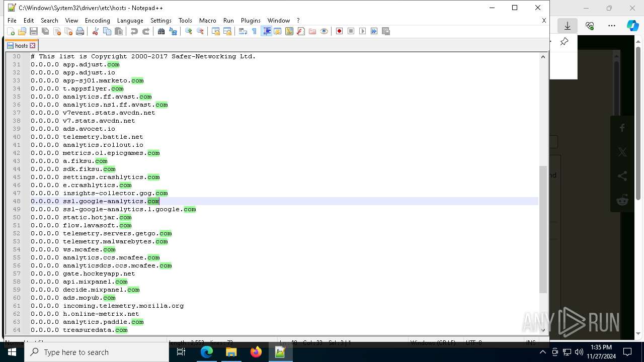Open the Replace toolbar icon
This screenshot has width=644, height=362.
[x=173, y=31]
